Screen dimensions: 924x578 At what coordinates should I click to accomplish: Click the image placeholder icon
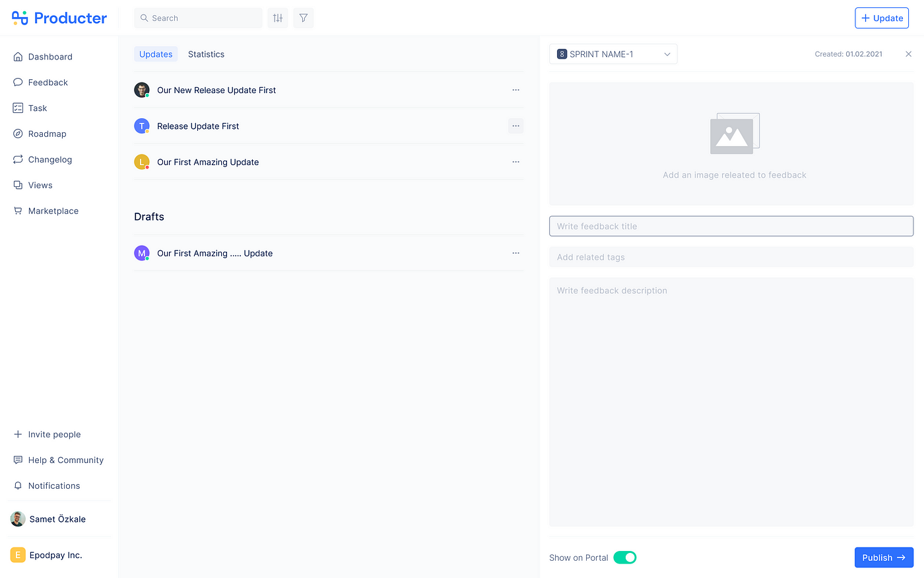point(735,133)
